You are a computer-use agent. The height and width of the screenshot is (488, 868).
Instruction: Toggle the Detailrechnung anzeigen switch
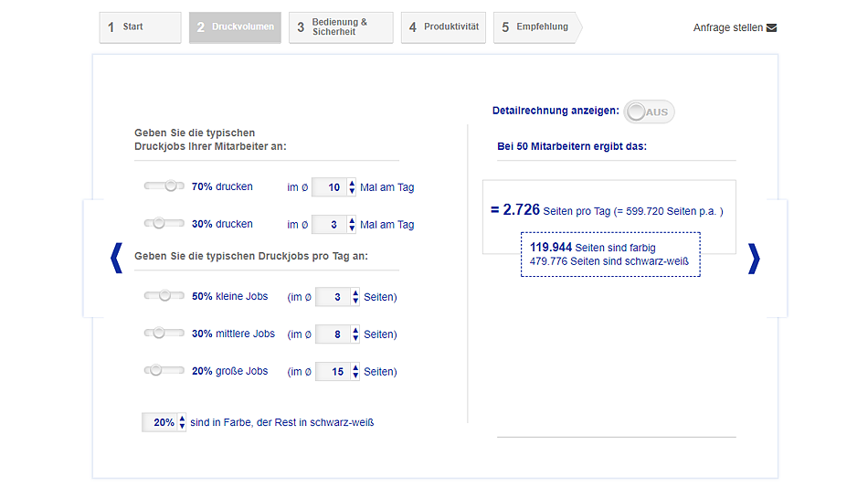point(650,112)
